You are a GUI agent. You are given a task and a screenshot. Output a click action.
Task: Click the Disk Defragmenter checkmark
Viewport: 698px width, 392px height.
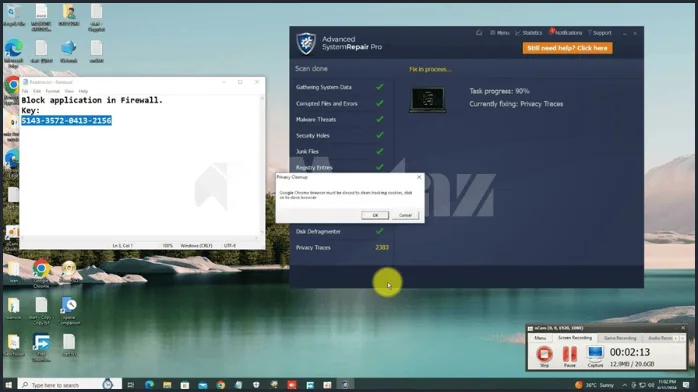tap(380, 231)
